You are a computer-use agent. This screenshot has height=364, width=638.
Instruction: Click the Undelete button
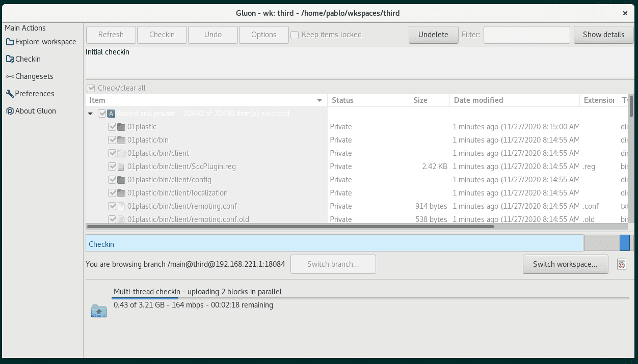pyautogui.click(x=434, y=35)
